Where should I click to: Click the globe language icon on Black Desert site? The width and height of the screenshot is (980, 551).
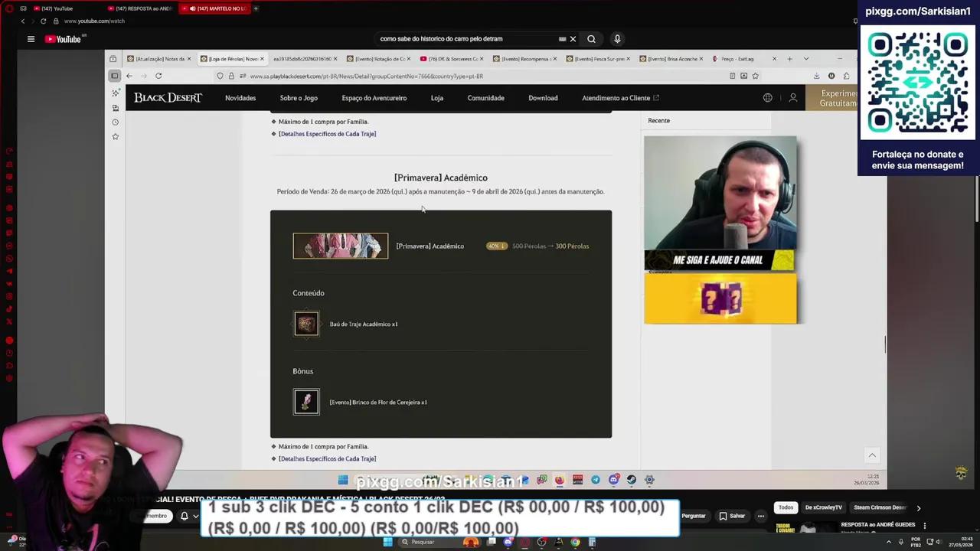[767, 98]
